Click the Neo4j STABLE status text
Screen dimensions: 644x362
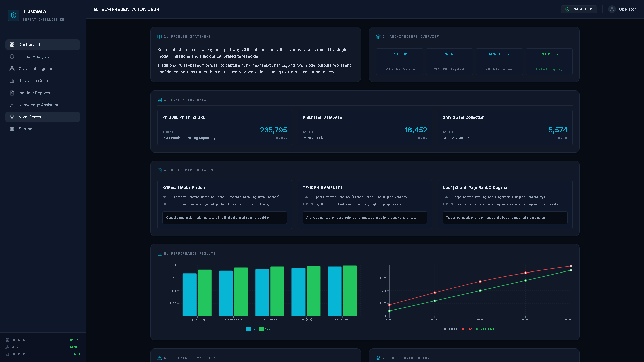(x=75, y=347)
